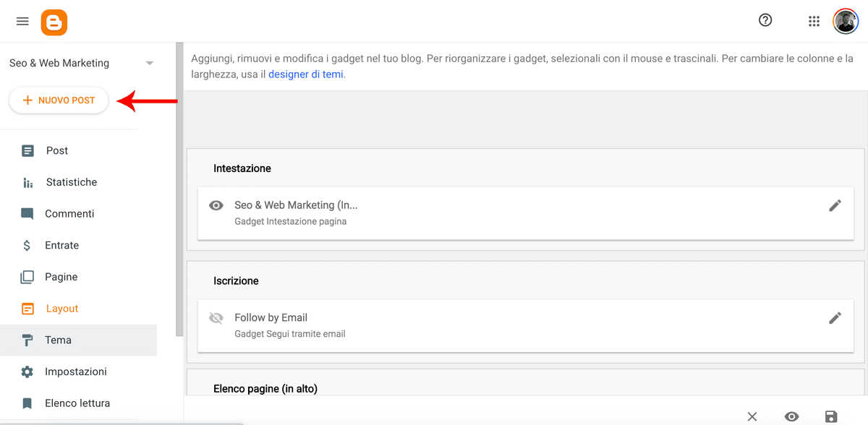868x425 pixels.
Task: Click the Post document icon
Action: click(27, 150)
